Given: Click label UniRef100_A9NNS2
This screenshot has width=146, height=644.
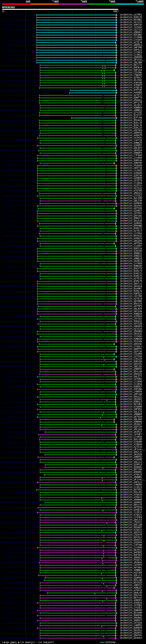Looking at the screenshot, I should coord(131,110).
